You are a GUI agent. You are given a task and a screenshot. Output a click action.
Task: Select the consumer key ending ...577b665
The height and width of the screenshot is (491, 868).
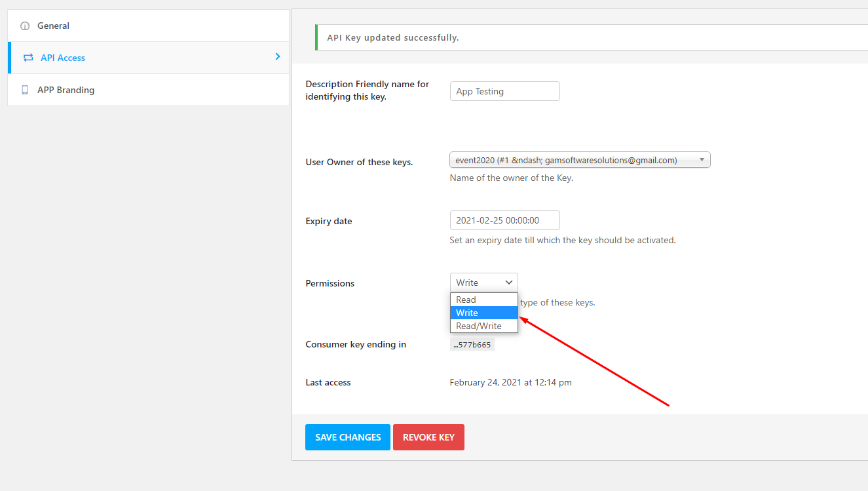pos(472,344)
